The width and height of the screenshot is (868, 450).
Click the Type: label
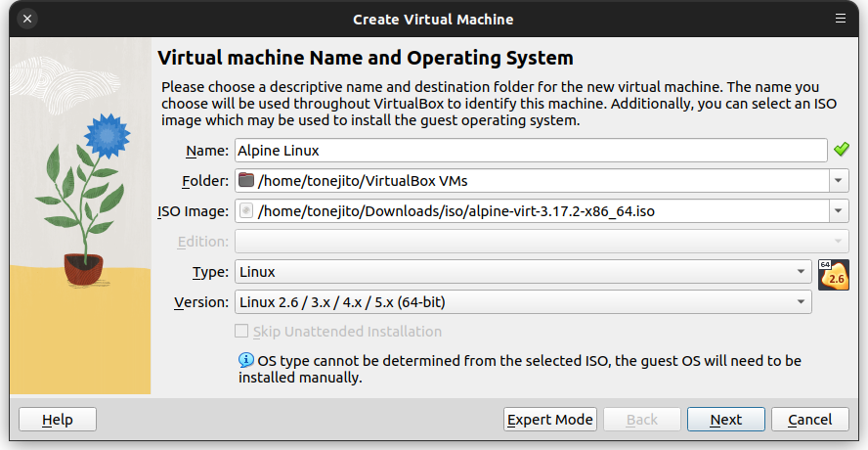click(210, 272)
